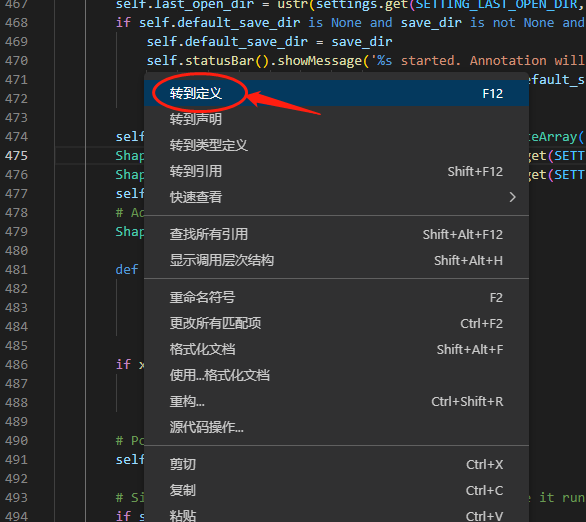The height and width of the screenshot is (522, 586).
Task: Click line number 468 in gutter
Action: [x=16, y=22]
